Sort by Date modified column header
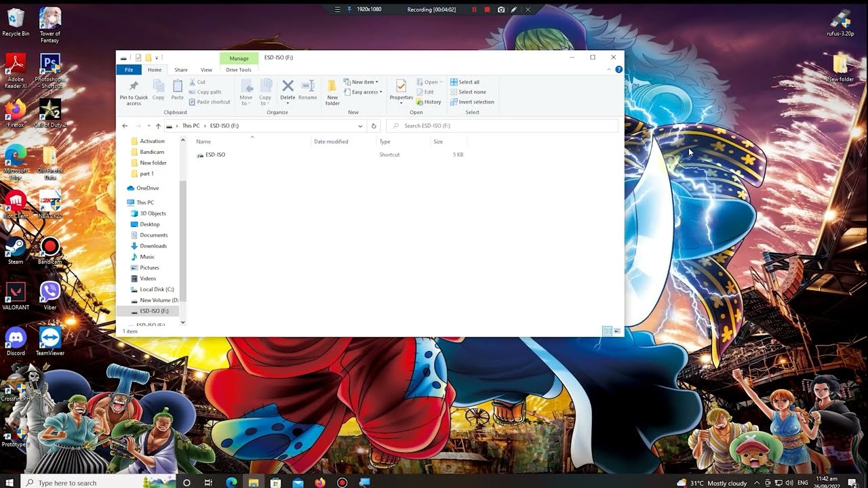This screenshot has width=868, height=488. tap(344, 142)
